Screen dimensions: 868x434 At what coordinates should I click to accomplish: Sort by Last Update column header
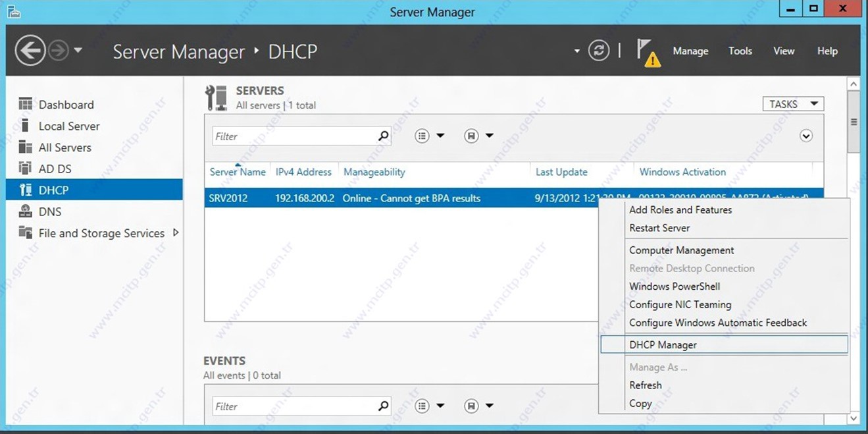(x=561, y=172)
